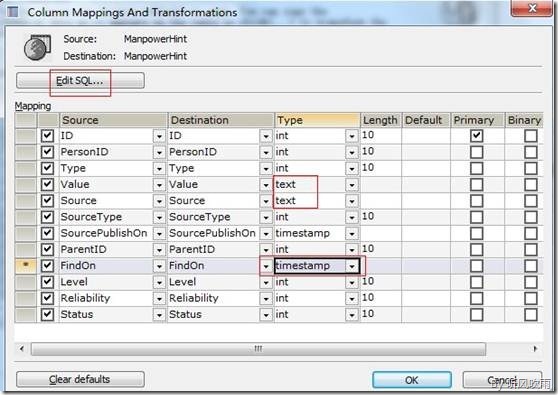Click the right arrow of horizontal scrollbar
Screen dimensions: 558x395
[x=535, y=348]
